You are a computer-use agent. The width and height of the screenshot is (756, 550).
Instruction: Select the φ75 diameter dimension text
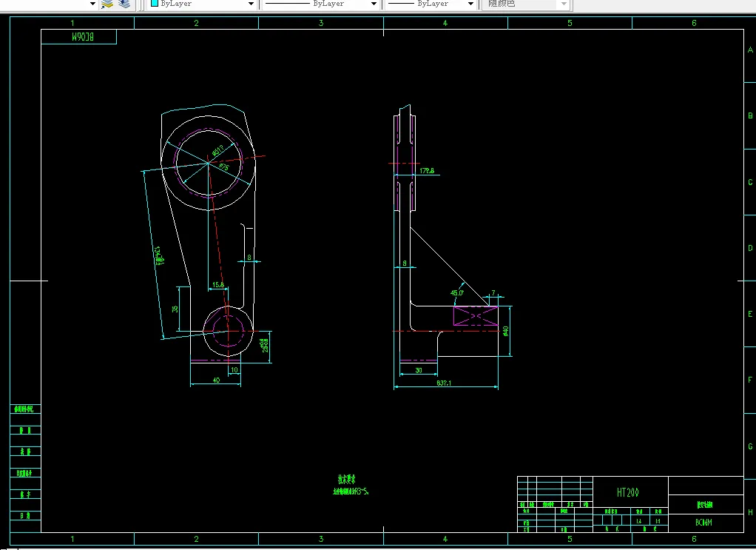[x=224, y=167]
